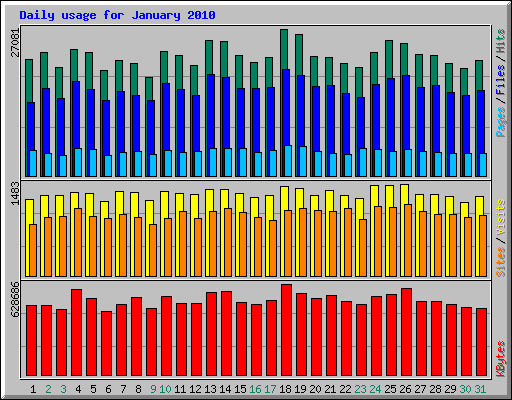Click the 1483 visits axis value

pyautogui.click(x=15, y=193)
